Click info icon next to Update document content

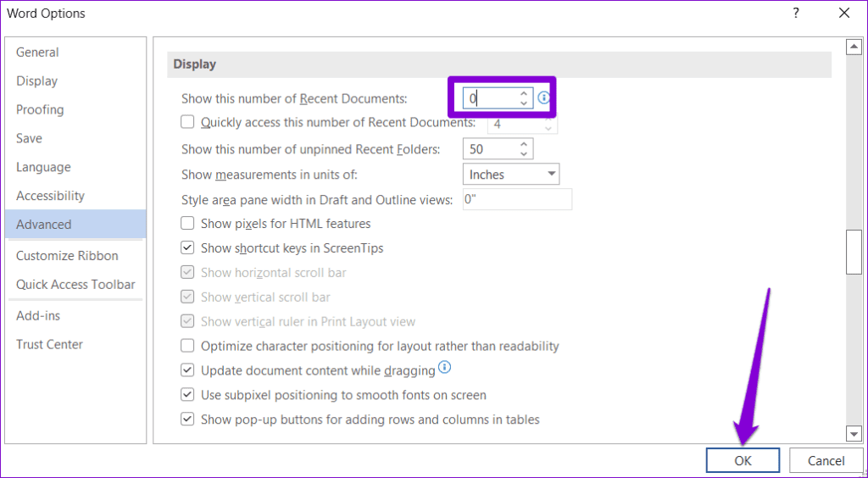444,369
